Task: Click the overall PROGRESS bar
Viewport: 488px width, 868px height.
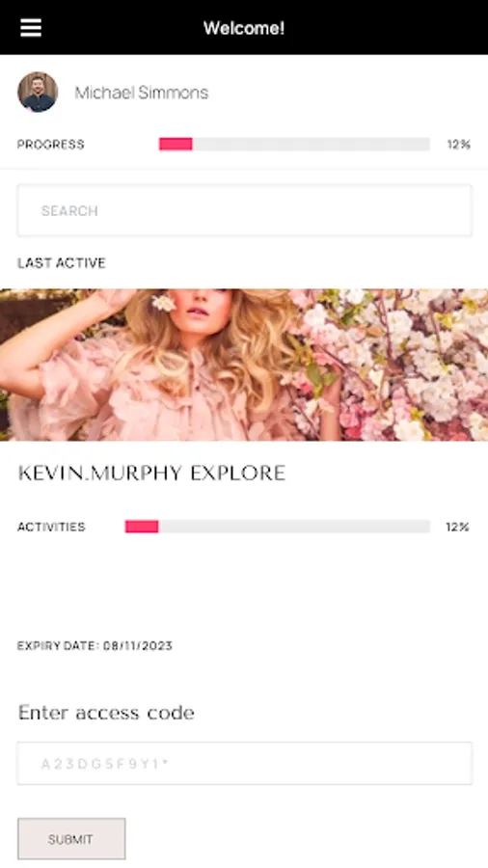Action: (x=294, y=144)
